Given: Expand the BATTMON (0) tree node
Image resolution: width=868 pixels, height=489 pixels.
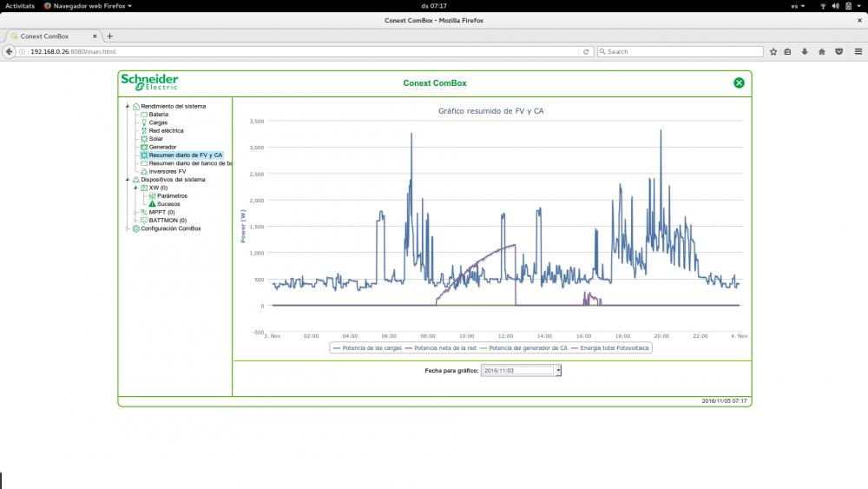Looking at the screenshot, I should (135, 221).
